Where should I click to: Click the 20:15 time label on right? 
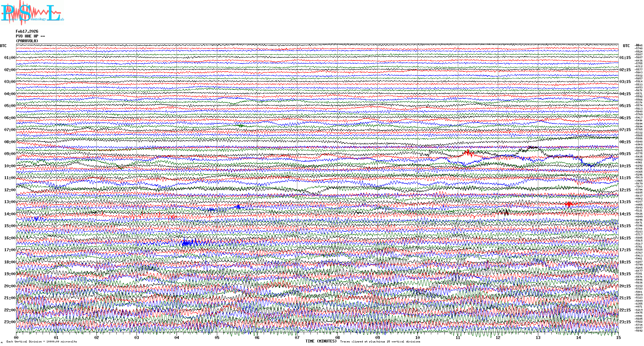pyautogui.click(x=625, y=286)
